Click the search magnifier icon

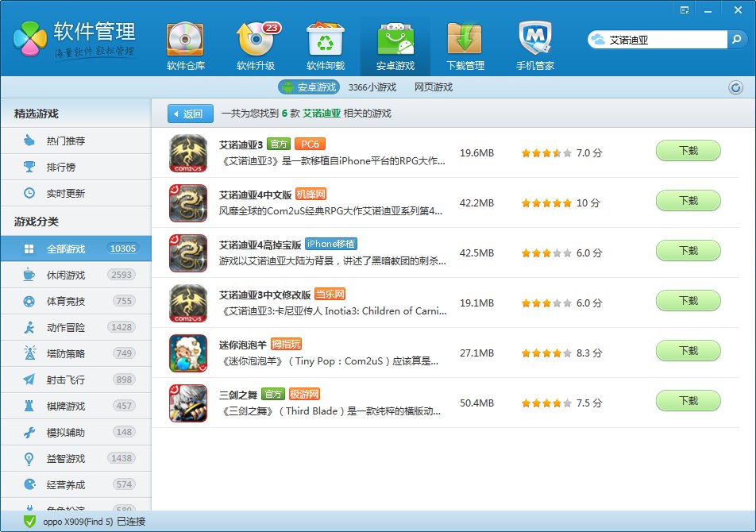tap(738, 39)
